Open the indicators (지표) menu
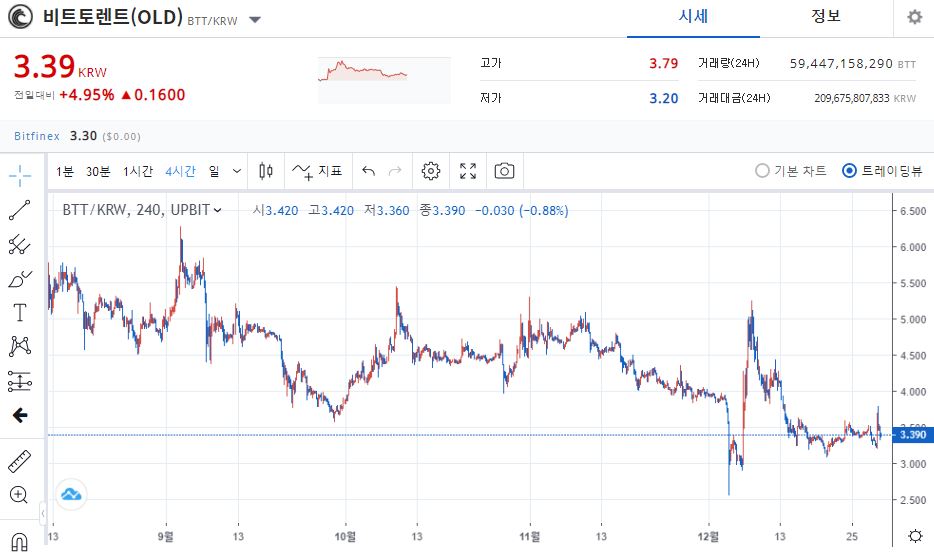Image resolution: width=934 pixels, height=553 pixels. pyautogui.click(x=317, y=172)
